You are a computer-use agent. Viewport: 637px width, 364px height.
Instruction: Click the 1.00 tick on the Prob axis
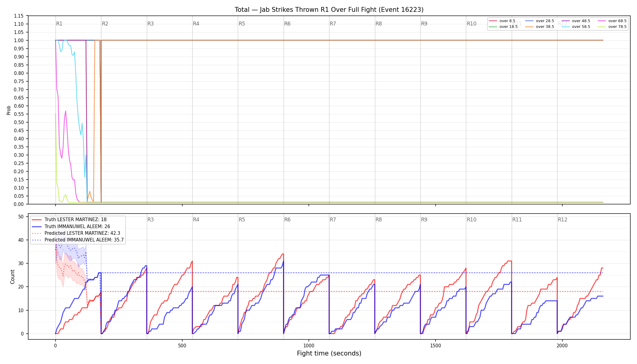click(19, 40)
